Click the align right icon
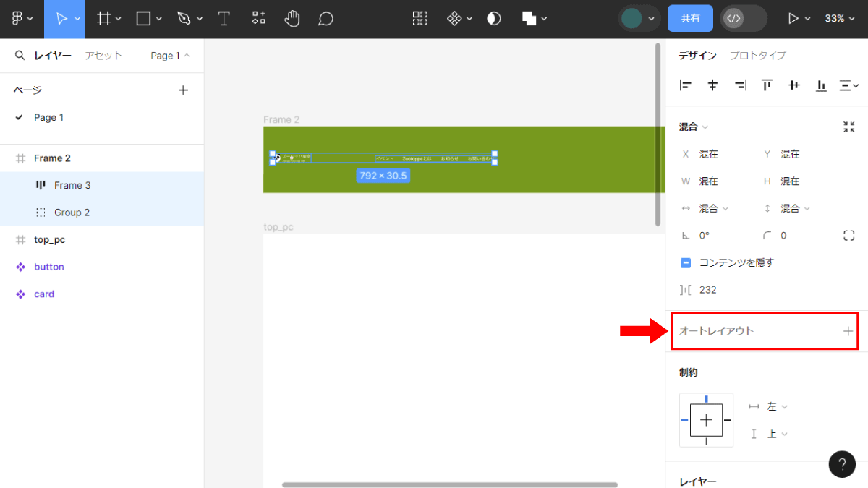The image size is (868, 488). 740,85
